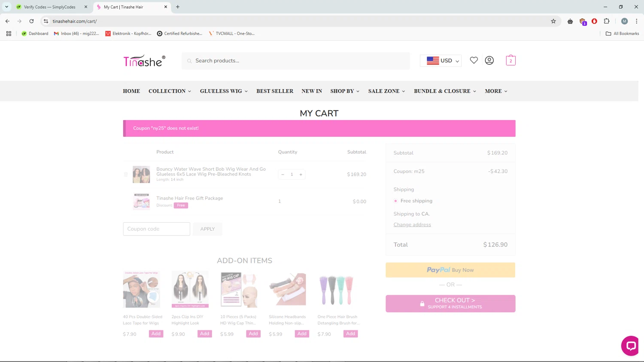Viewport: 644px width, 362px height.
Task: Open Tinashe Hair Free Gift Package link
Action: (x=190, y=198)
